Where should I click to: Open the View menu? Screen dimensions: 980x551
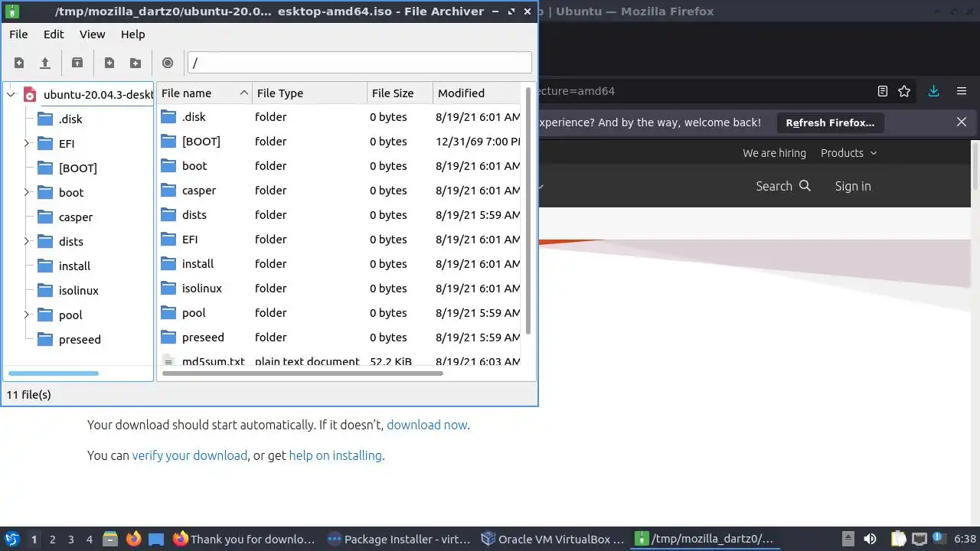92,34
